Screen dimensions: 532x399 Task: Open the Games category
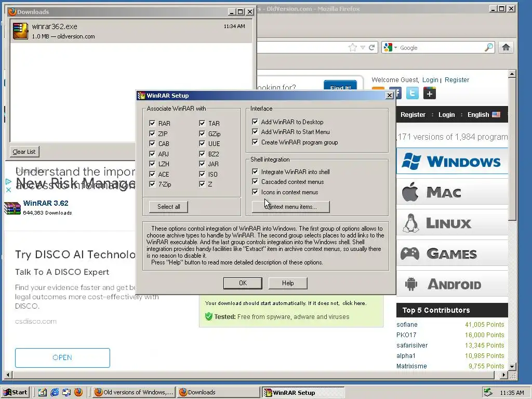tap(452, 254)
